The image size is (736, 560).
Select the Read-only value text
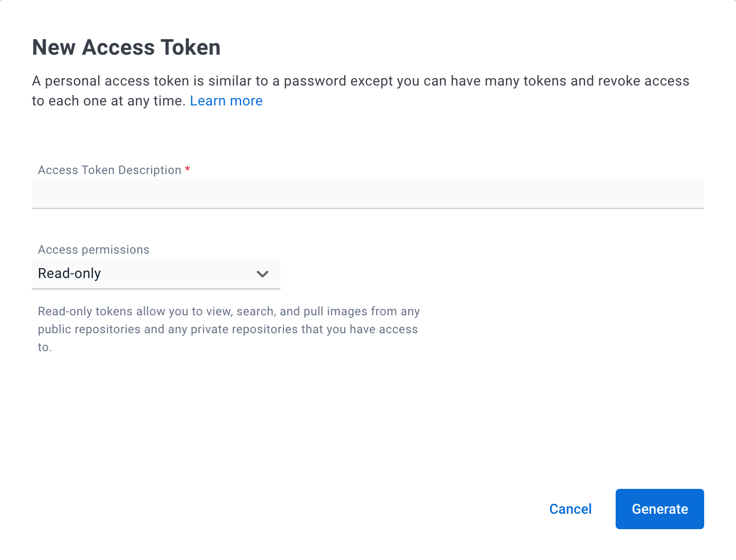[70, 274]
